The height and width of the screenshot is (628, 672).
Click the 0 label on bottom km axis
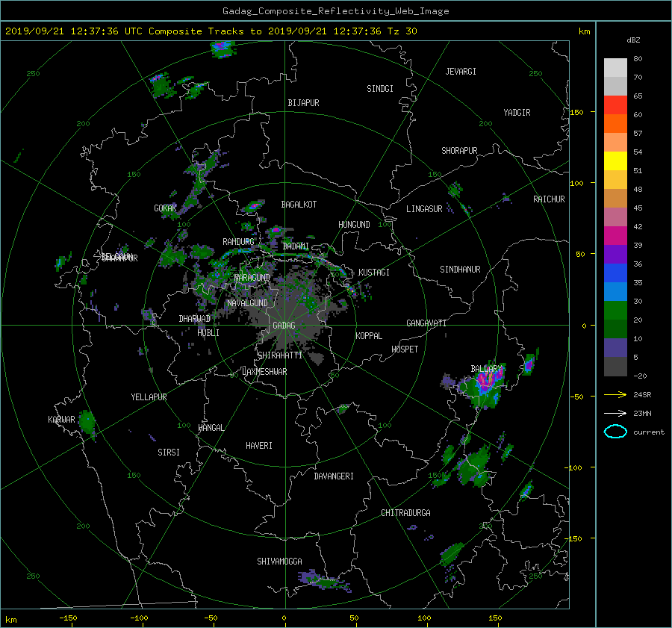284,618
